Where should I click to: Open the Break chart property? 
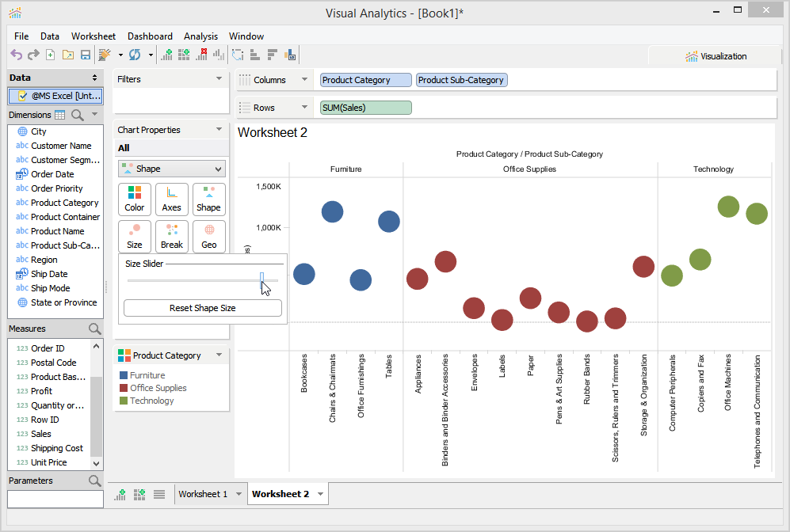point(171,236)
